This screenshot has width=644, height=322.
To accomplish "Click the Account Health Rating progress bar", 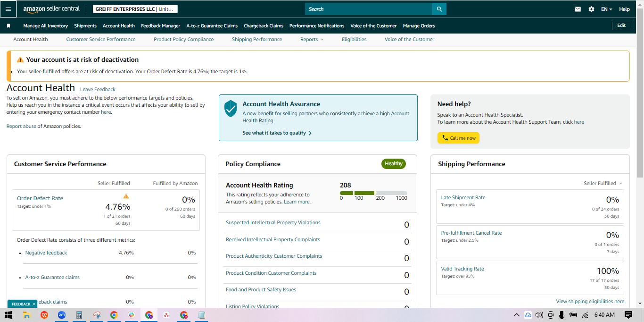I will coord(373,193).
